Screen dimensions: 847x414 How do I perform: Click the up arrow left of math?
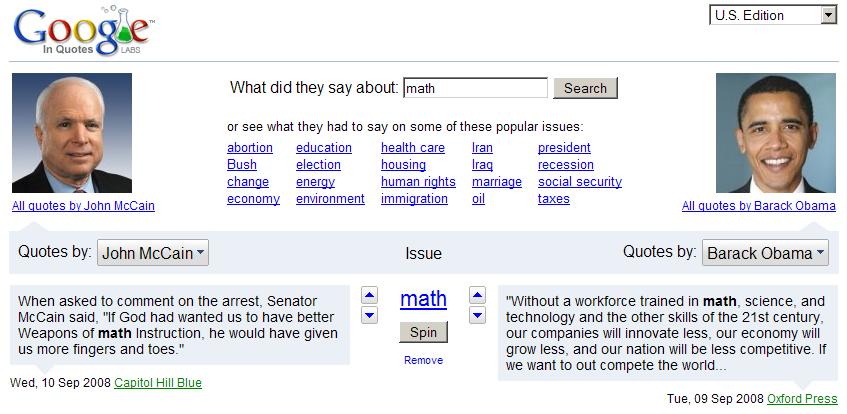[369, 295]
